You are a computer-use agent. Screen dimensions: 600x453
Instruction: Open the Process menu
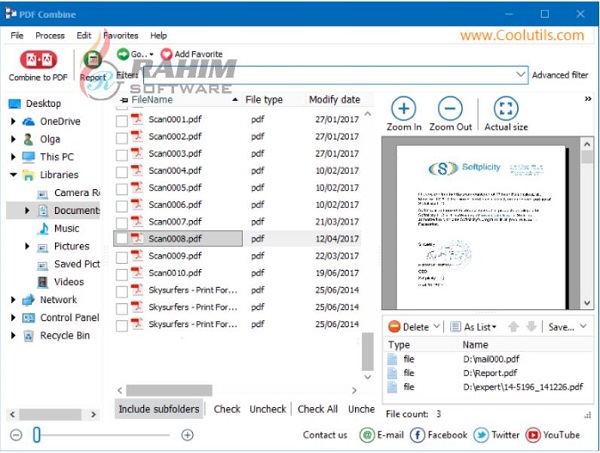point(50,35)
